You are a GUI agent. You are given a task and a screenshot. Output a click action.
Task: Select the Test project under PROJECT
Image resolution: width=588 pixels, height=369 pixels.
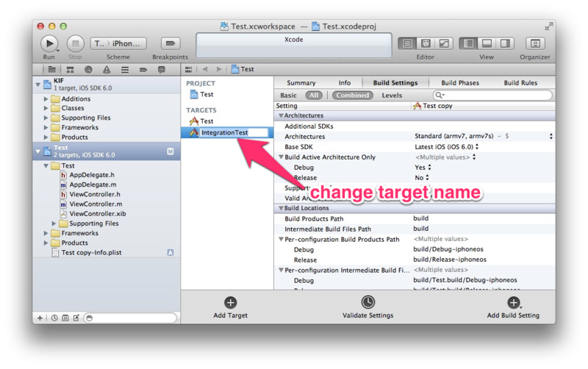coord(201,95)
